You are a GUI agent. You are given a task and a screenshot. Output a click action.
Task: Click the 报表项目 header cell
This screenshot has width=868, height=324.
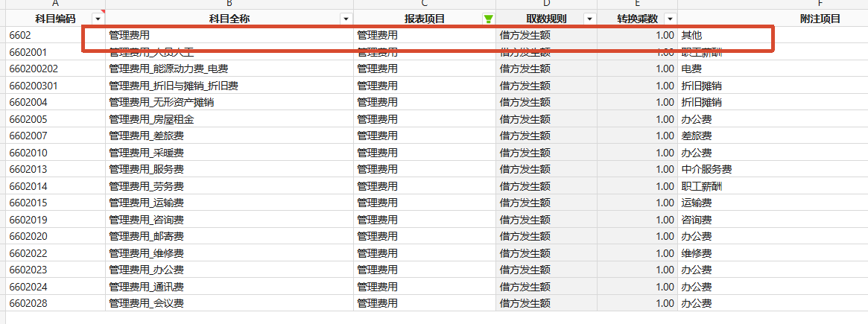click(425, 19)
